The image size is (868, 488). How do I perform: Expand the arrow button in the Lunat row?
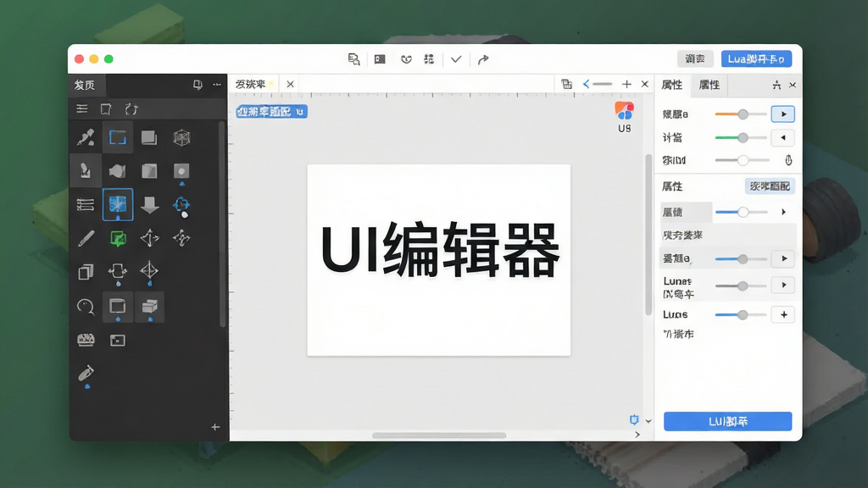pos(783,285)
